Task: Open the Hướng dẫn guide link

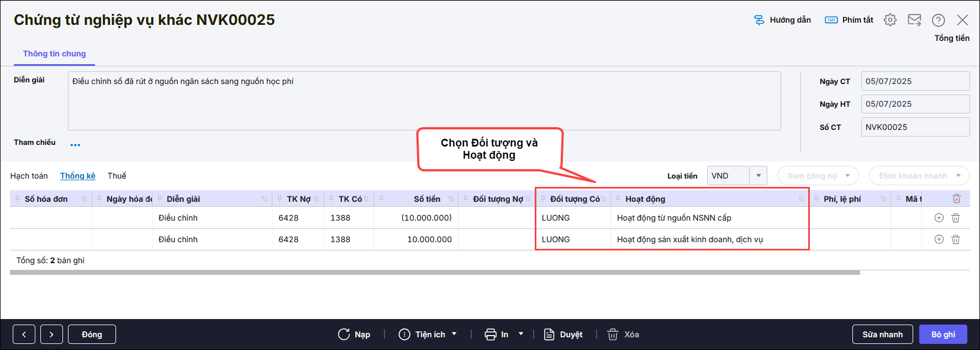Action: [x=783, y=20]
